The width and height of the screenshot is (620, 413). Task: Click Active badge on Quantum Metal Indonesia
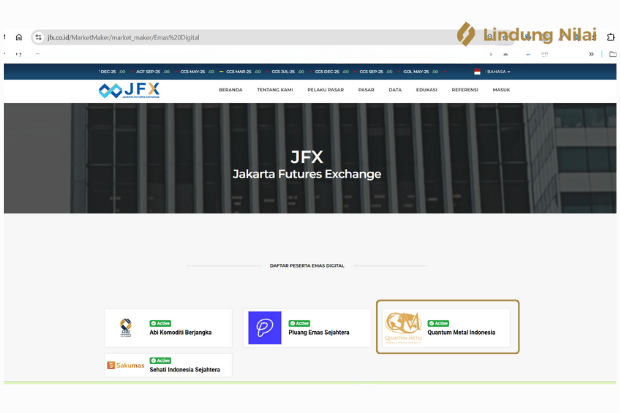pos(438,323)
